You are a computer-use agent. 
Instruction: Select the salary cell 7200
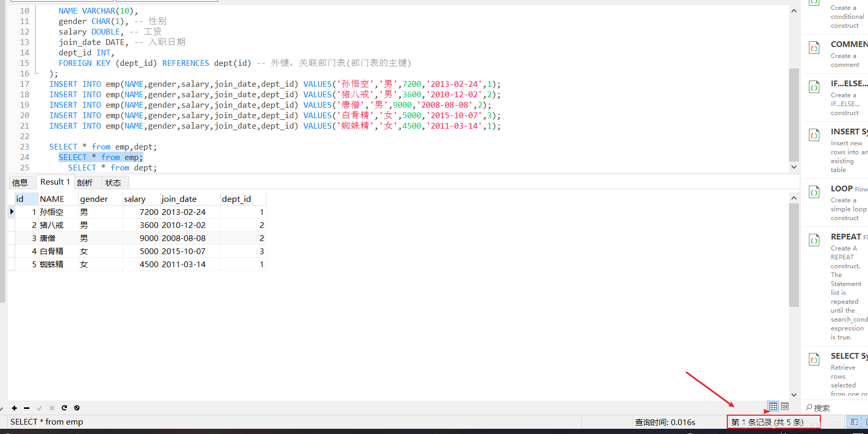[141, 212]
